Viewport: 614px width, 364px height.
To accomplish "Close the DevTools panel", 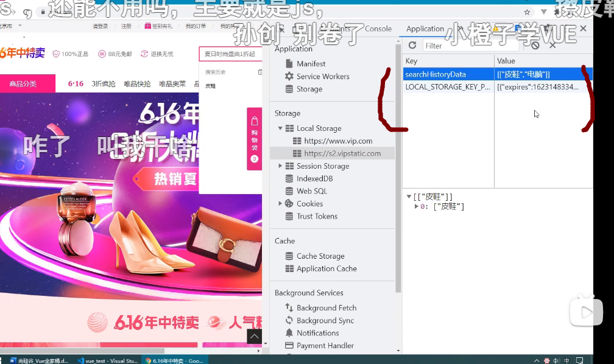I will 584,29.
